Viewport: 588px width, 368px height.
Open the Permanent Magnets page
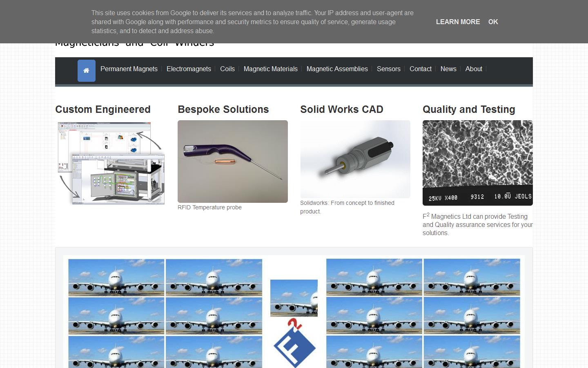(129, 69)
